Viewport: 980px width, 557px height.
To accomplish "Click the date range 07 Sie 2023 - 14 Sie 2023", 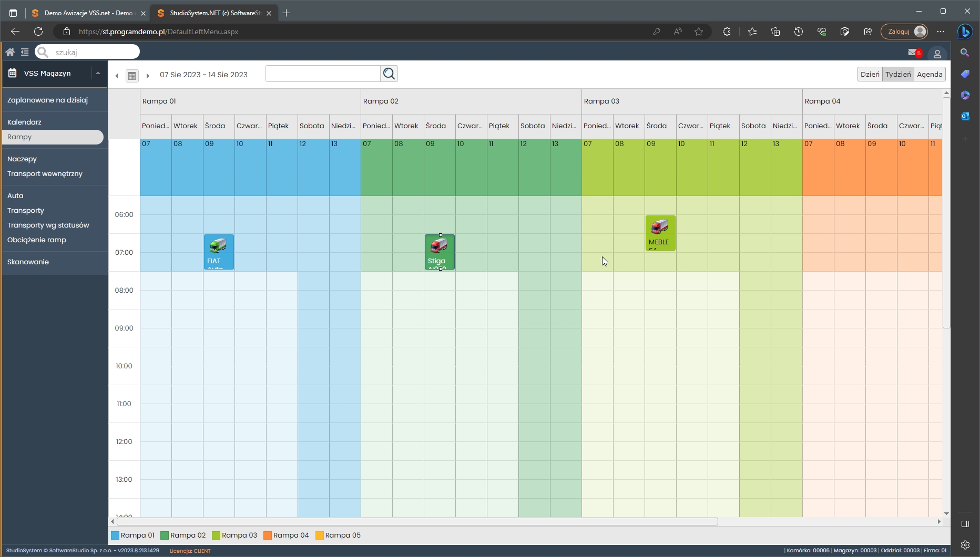I will 203,75.
